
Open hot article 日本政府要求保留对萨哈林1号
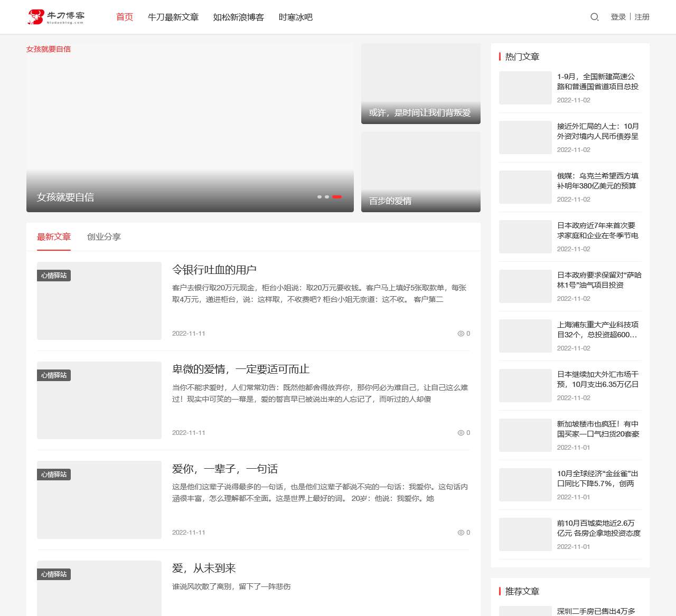tap(599, 280)
